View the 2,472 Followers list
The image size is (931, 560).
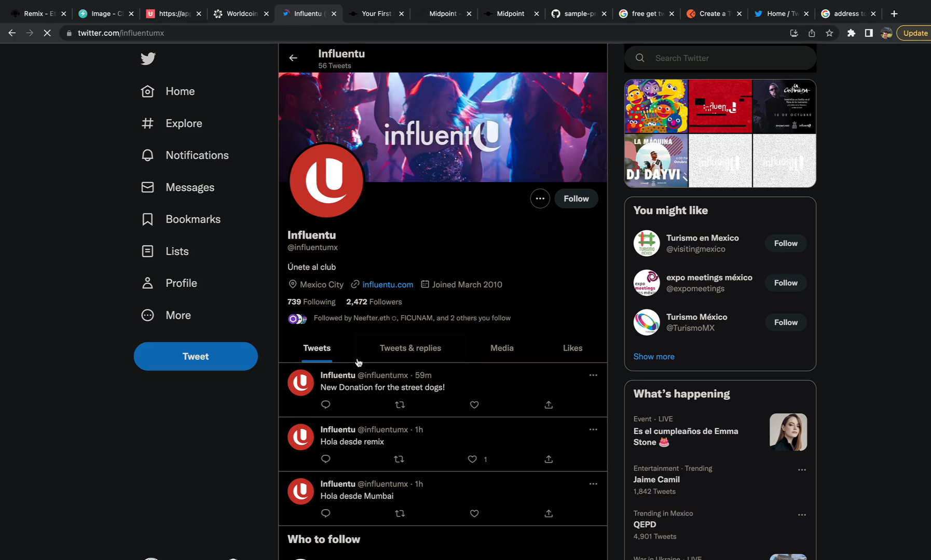tap(374, 302)
